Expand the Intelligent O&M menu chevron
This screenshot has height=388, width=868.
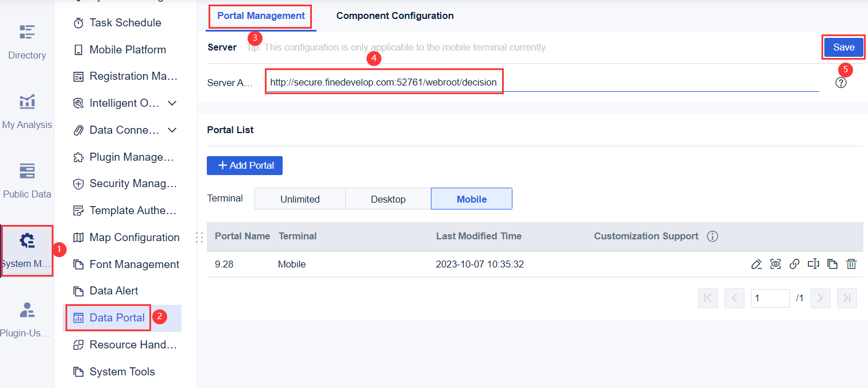pos(172,103)
